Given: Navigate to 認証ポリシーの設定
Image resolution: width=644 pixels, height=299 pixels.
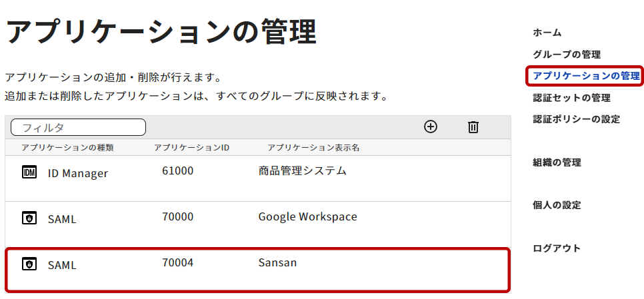Looking at the screenshot, I should (x=576, y=119).
